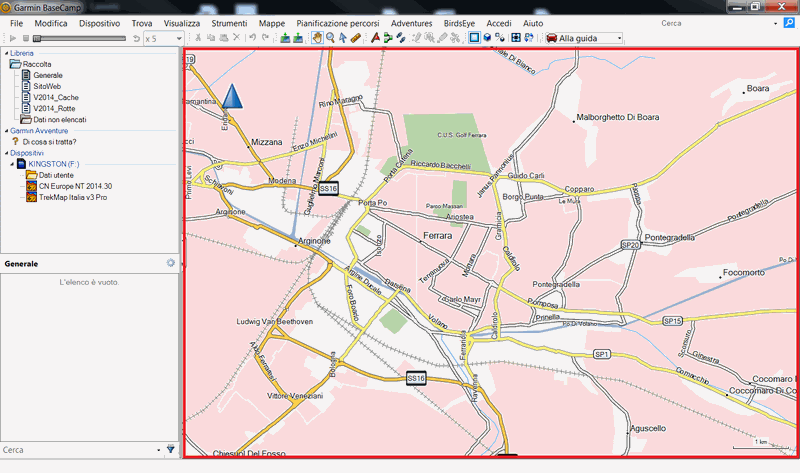The image size is (800, 473).
Task: Click the map detail options icon
Action: coord(500,38)
